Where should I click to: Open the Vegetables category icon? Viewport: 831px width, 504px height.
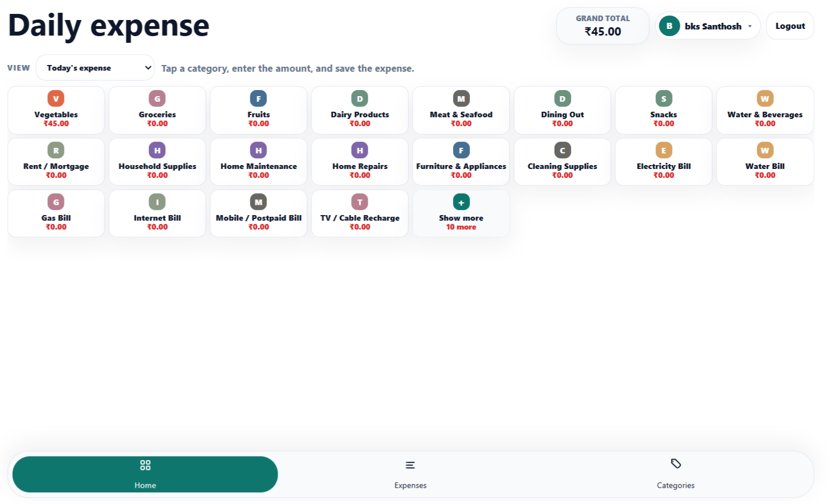(x=56, y=98)
